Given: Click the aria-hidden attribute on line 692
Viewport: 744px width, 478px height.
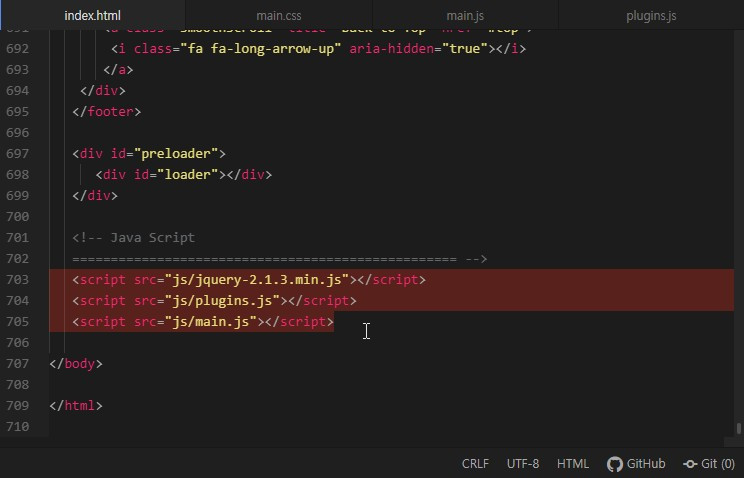Looking at the screenshot, I should pyautogui.click(x=391, y=48).
